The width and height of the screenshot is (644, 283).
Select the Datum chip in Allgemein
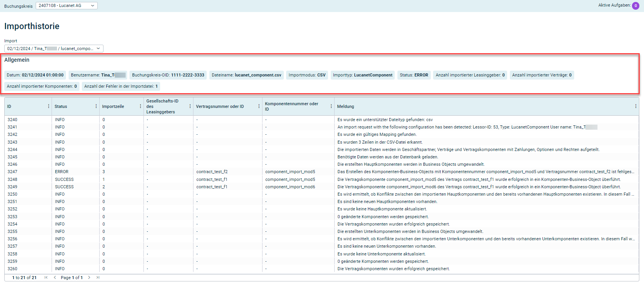pos(35,75)
